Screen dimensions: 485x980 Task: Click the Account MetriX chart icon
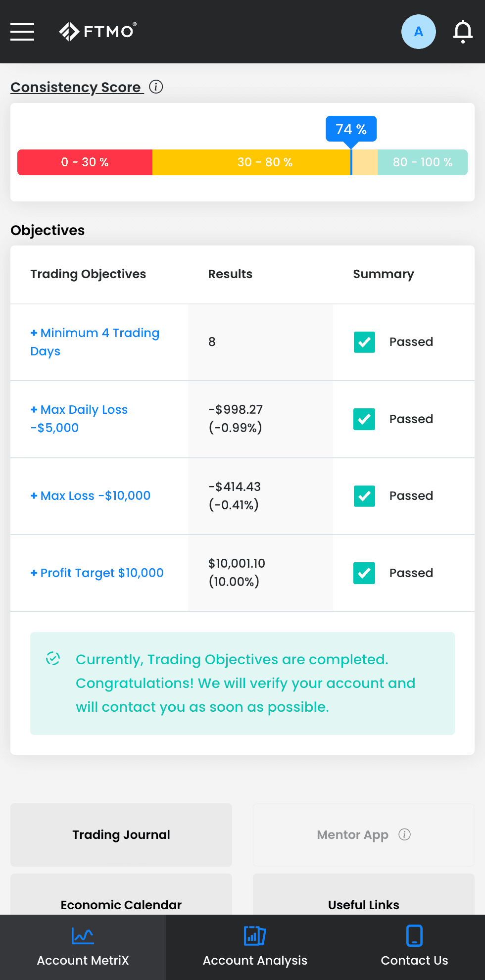pos(83,935)
